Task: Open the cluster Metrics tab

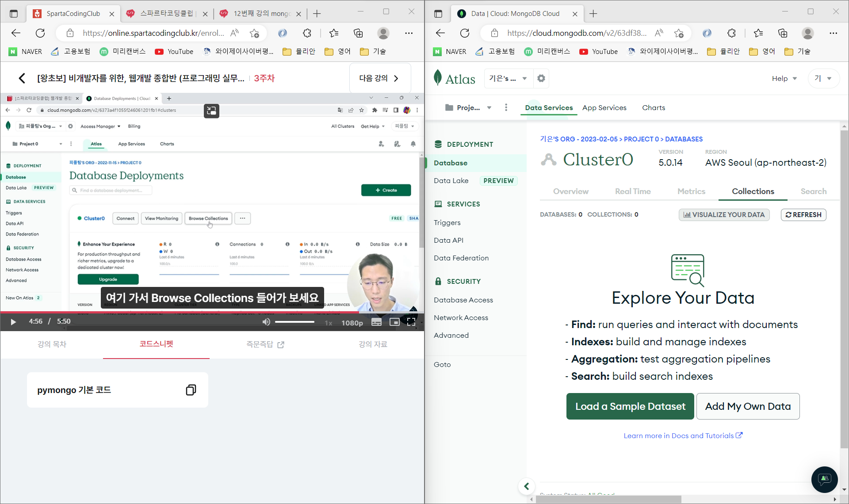Action: tap(691, 191)
